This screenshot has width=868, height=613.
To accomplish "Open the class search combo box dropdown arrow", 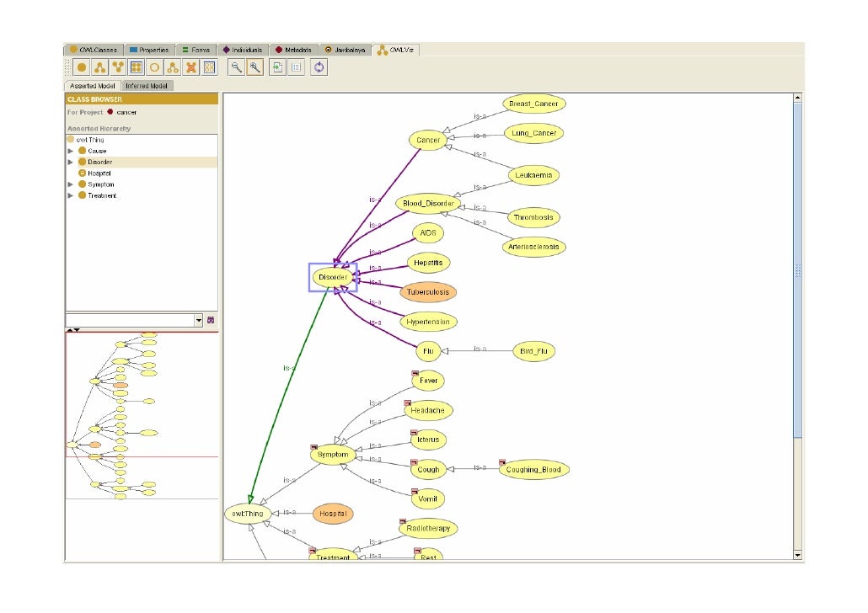I will (199, 320).
